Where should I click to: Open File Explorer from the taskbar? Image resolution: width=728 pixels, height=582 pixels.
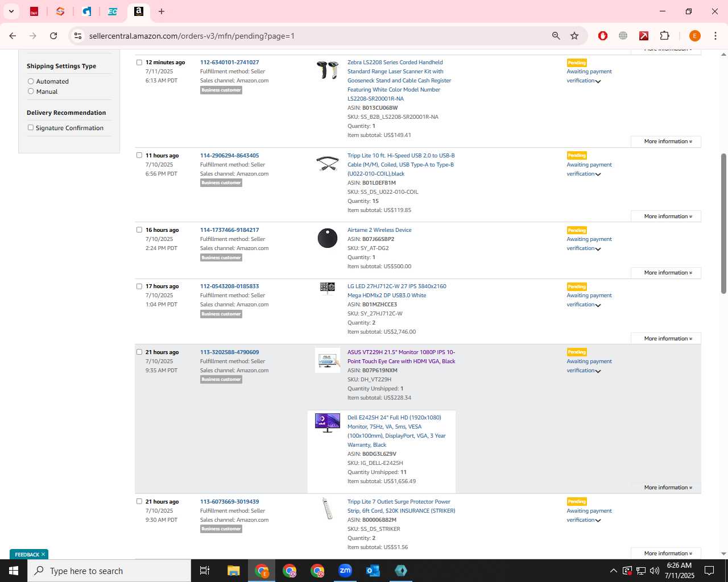[x=234, y=571]
